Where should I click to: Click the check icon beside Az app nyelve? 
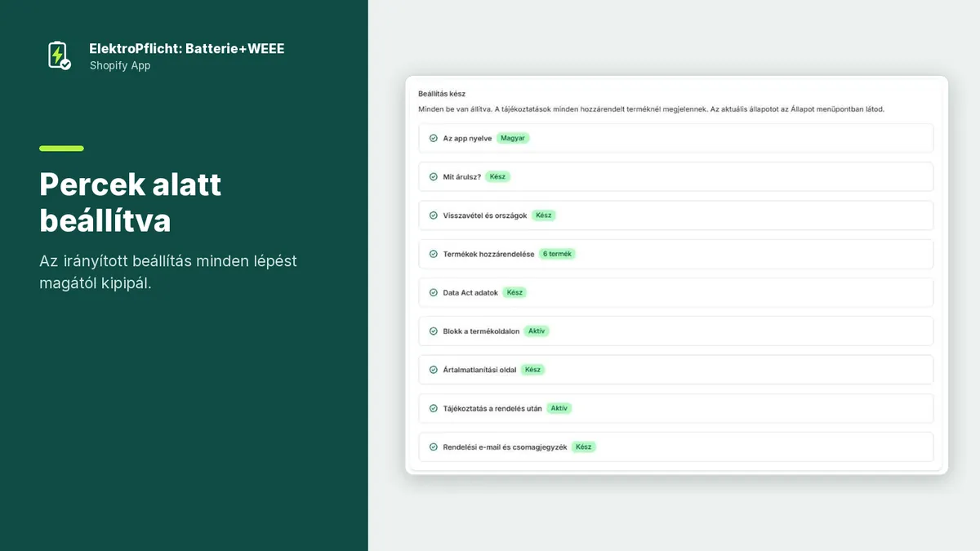(x=434, y=138)
